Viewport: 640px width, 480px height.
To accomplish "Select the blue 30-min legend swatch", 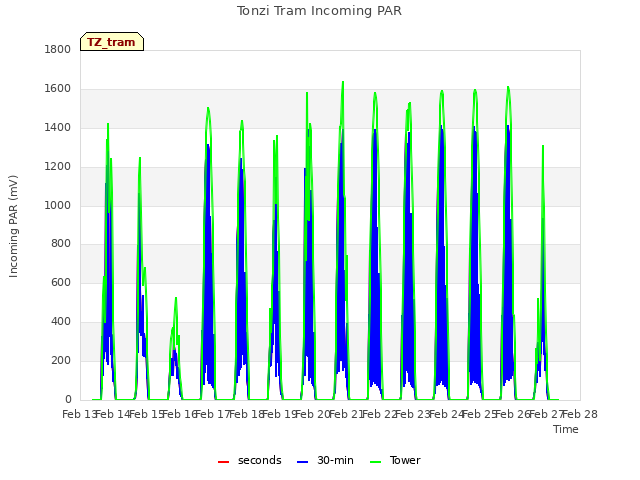I will (302, 462).
